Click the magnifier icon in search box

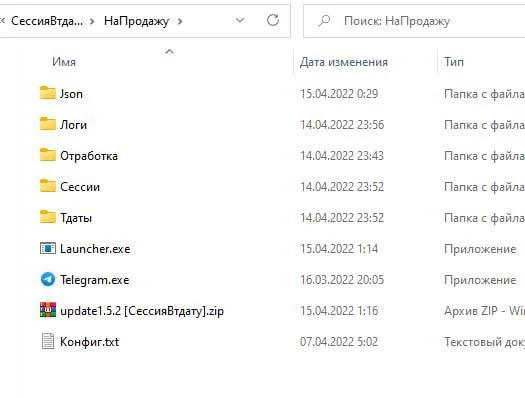pos(324,21)
